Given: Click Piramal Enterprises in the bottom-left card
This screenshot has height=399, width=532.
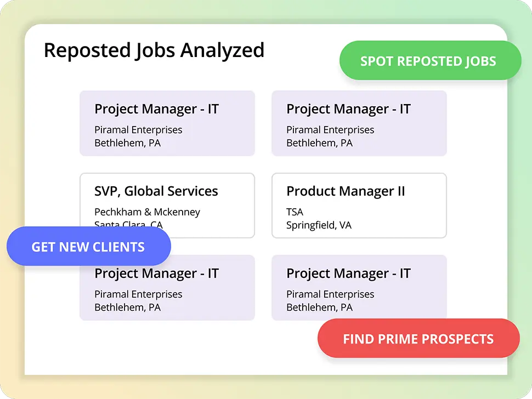Looking at the screenshot, I should [138, 294].
